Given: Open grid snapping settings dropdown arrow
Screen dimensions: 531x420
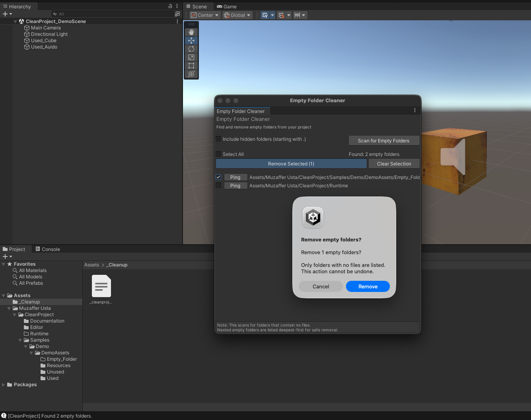Looking at the screenshot, I should click(x=272, y=15).
